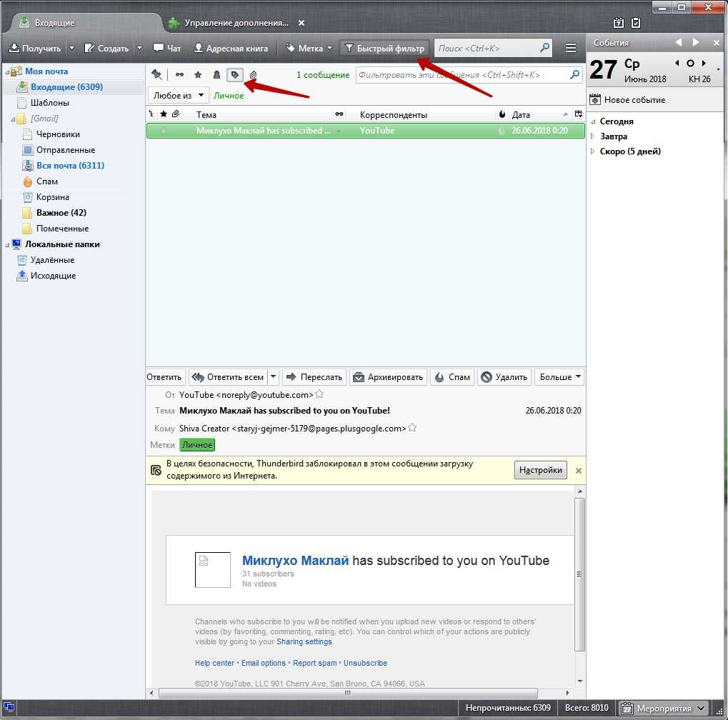The image size is (728, 720).
Task: Click the 'Поиск' global search field
Action: (487, 49)
